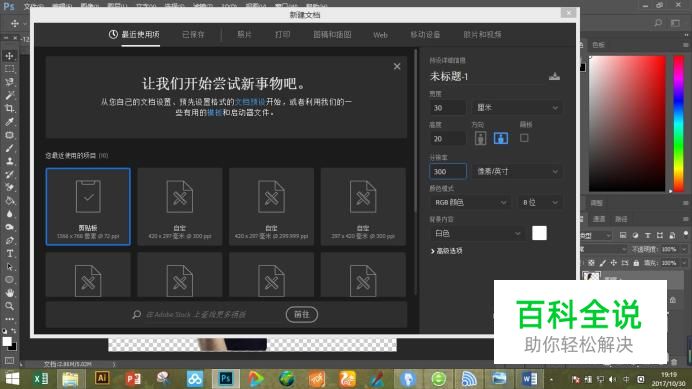
Task: Select the Zoom magnifier tool
Action: (9, 306)
